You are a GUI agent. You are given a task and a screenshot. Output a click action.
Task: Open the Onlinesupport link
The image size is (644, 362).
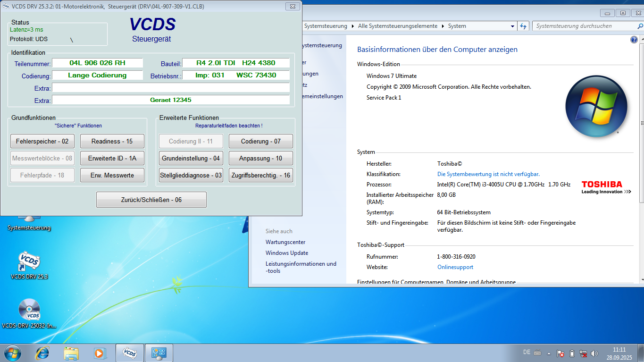point(454,267)
